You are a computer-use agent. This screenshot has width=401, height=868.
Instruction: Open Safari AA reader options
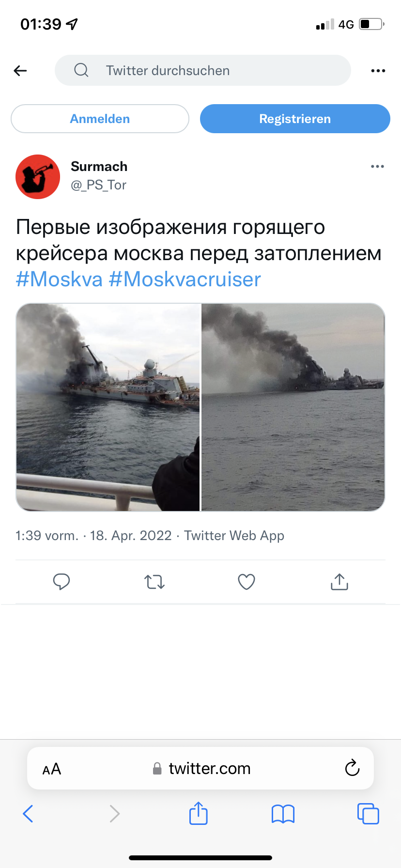[x=52, y=769]
